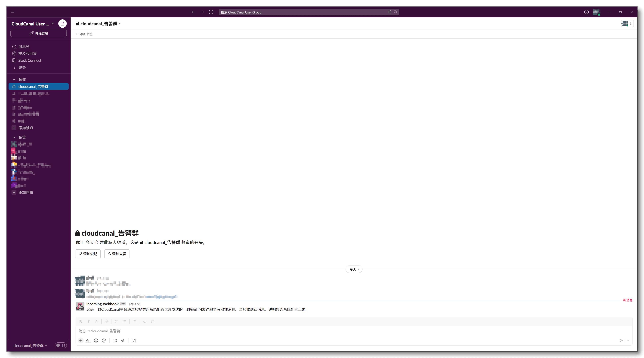This screenshot has height=358, width=644.
Task: Click the 添加说明 add description button
Action: point(88,254)
